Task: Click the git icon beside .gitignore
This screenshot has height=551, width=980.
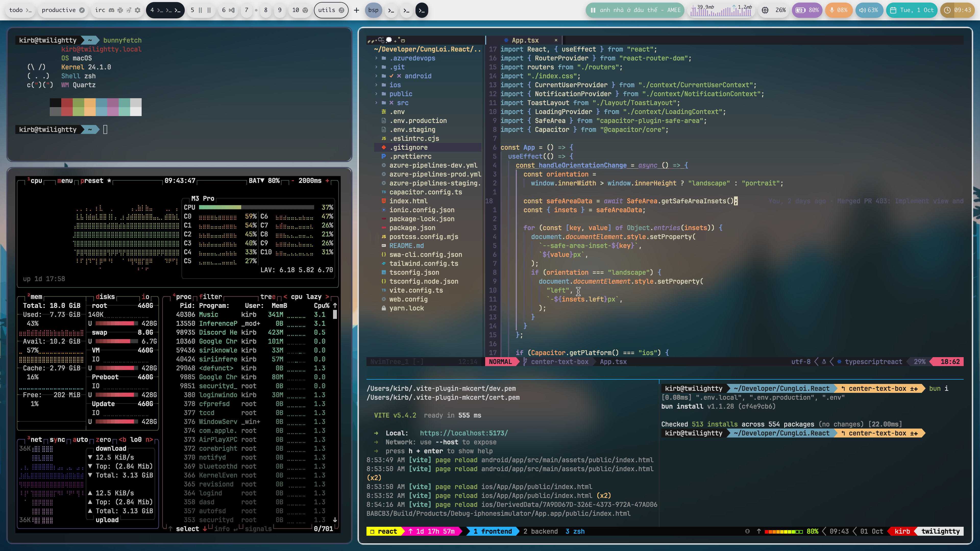Action: (x=384, y=147)
